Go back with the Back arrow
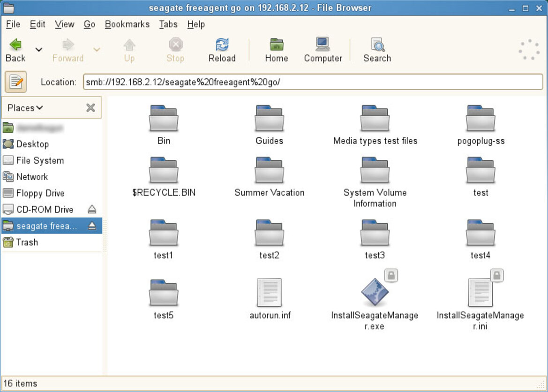The image size is (548, 392). [15, 50]
